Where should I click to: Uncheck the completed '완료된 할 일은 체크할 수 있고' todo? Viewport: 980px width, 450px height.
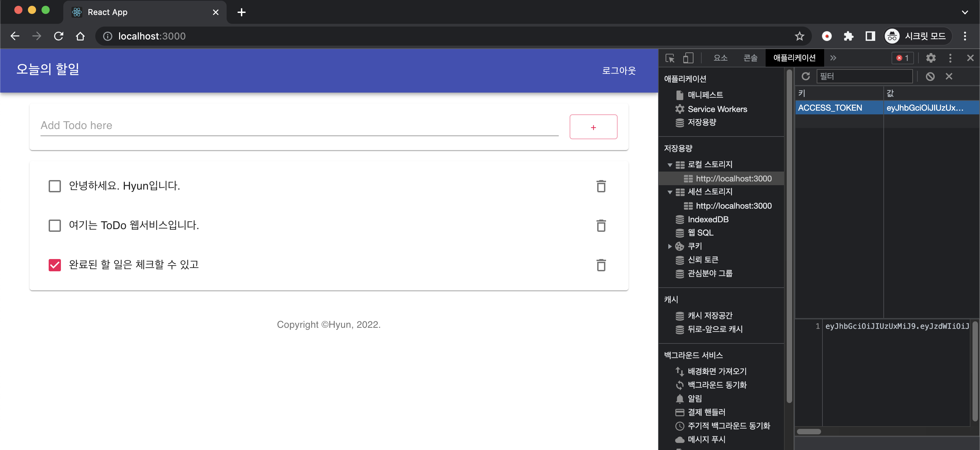[x=55, y=265]
